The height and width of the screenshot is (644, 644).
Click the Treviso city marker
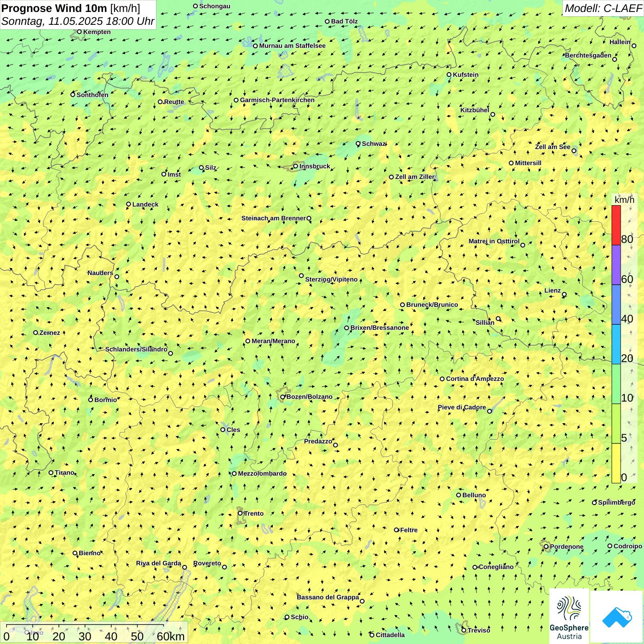pyautogui.click(x=464, y=630)
